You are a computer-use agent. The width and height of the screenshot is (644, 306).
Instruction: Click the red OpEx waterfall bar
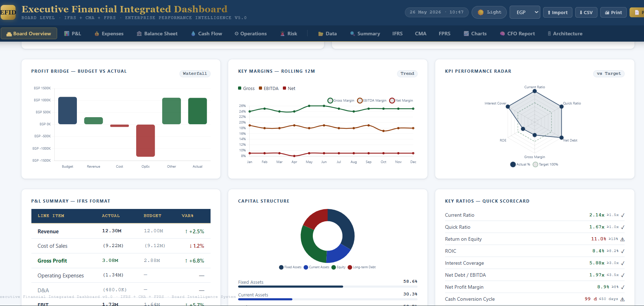point(146,140)
